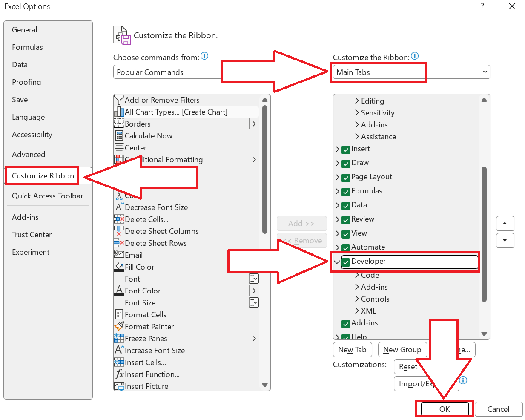Click the Insert Picture icon

(119, 386)
